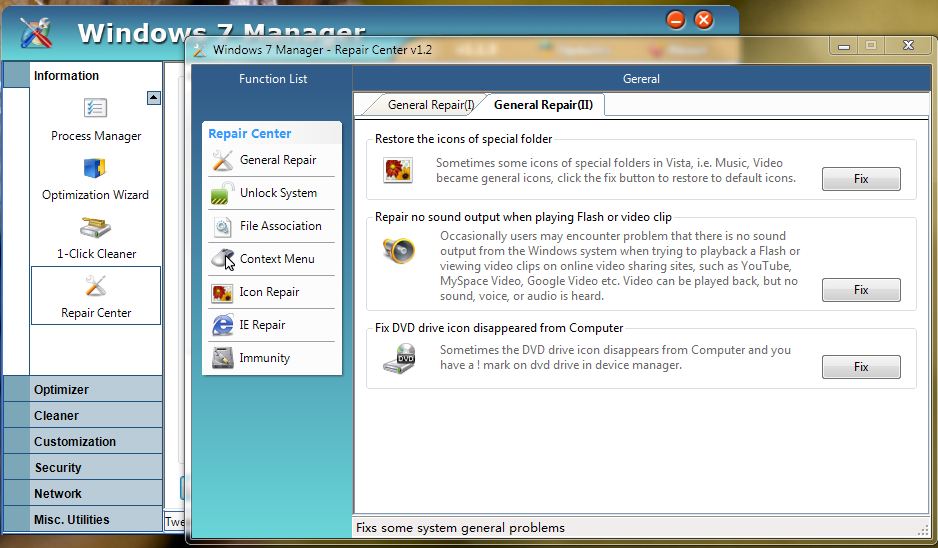The width and height of the screenshot is (938, 548).
Task: Click the File Association icon
Action: click(223, 226)
